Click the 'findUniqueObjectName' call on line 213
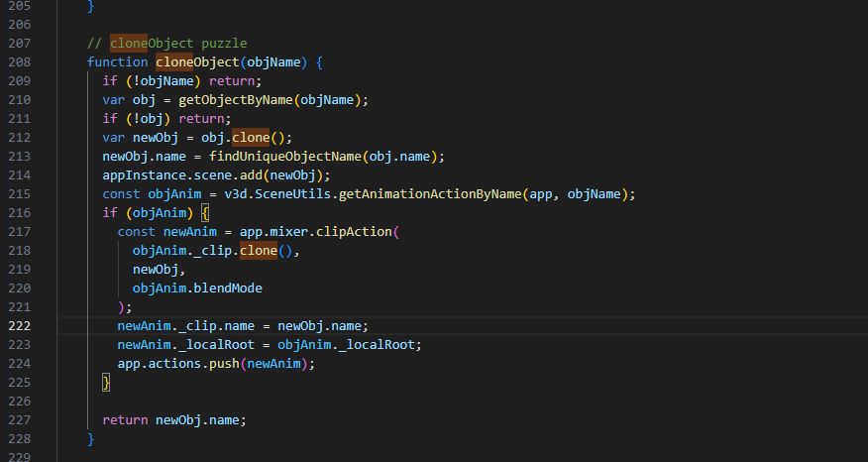 coord(285,157)
